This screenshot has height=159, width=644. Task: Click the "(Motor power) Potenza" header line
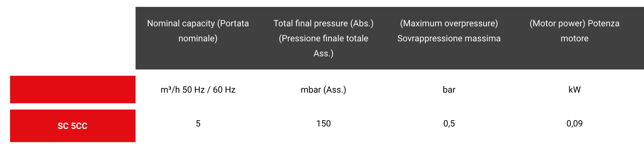coord(574,23)
